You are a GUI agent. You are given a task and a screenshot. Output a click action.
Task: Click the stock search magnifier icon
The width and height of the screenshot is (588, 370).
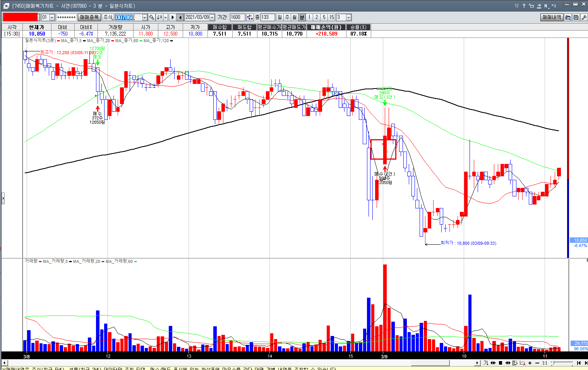(152, 17)
